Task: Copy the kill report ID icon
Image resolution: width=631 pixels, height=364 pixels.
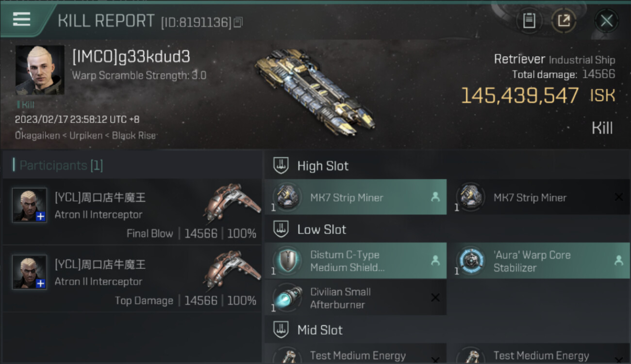Action: pyautogui.click(x=238, y=22)
